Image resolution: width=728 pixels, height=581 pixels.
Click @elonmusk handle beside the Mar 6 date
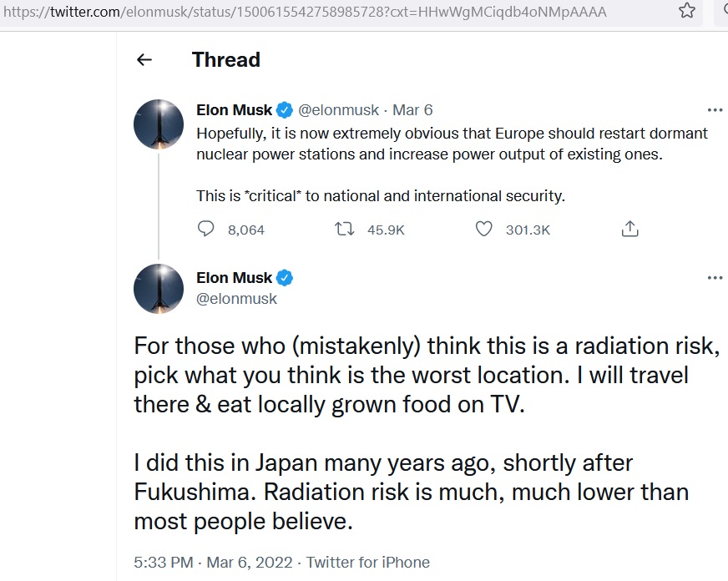pyautogui.click(x=338, y=110)
